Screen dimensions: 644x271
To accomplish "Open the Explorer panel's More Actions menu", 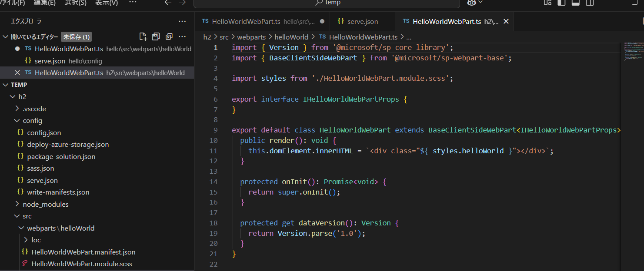I will pyautogui.click(x=182, y=21).
